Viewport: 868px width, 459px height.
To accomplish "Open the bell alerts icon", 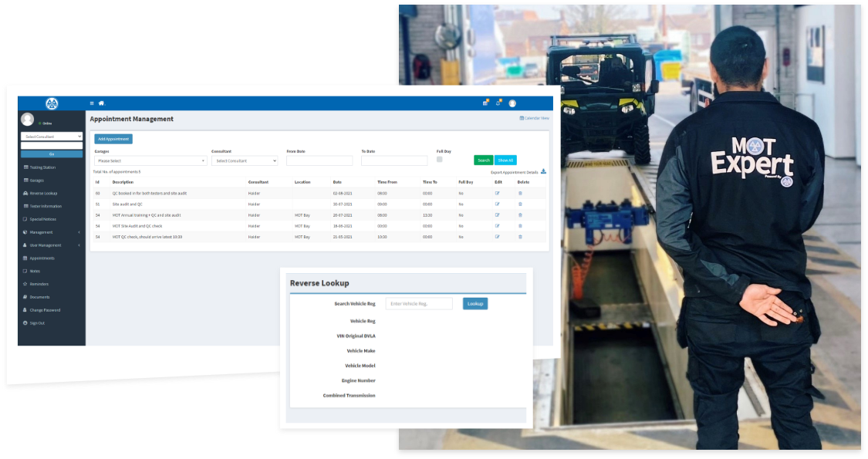I will pyautogui.click(x=498, y=103).
